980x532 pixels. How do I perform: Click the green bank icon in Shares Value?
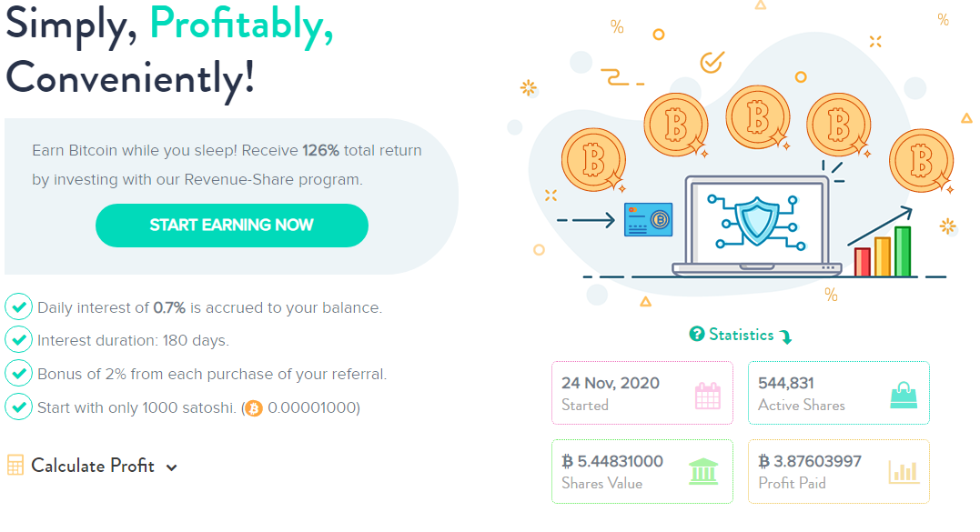[x=703, y=471]
